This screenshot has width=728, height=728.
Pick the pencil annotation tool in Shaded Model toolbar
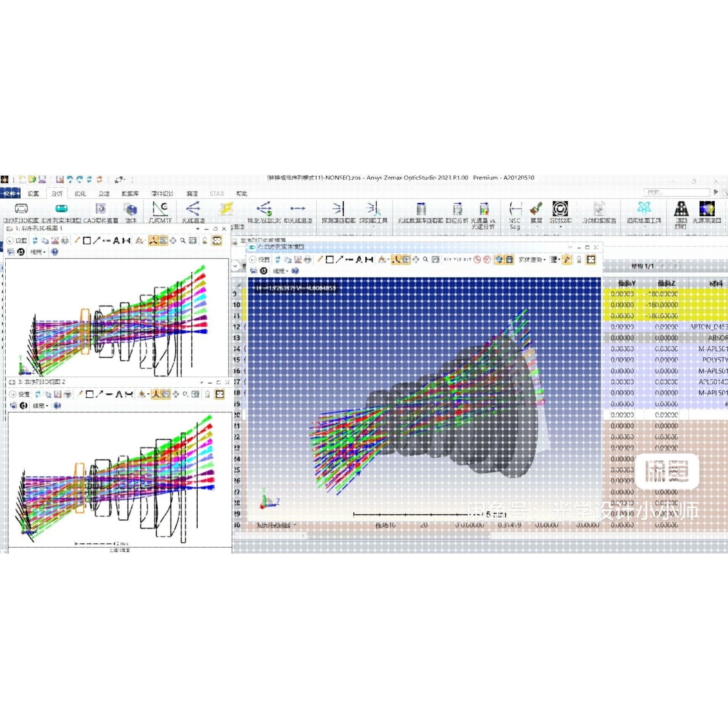[320, 259]
